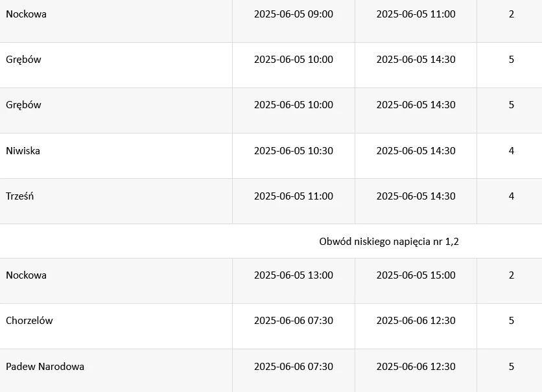Select the 2025-06-05 11:00 start in Trześń row

pyautogui.click(x=293, y=196)
